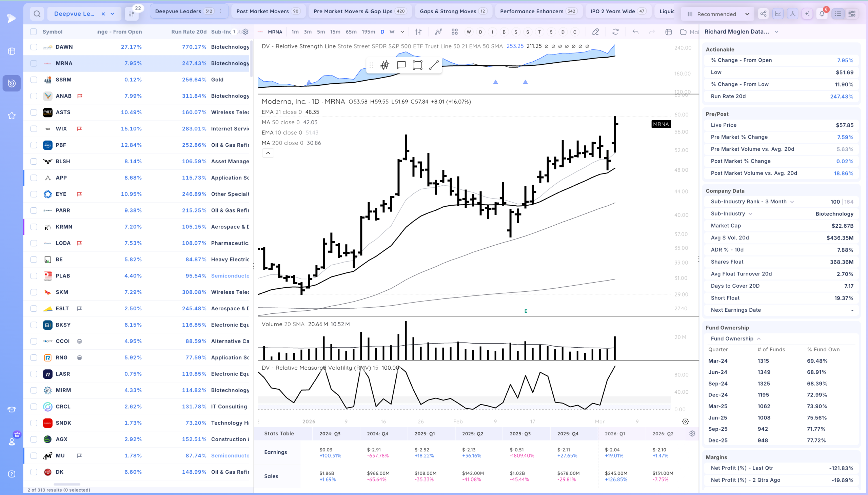This screenshot has height=495, width=868.
Task: Sort by Run Rate 20d column
Action: [189, 32]
